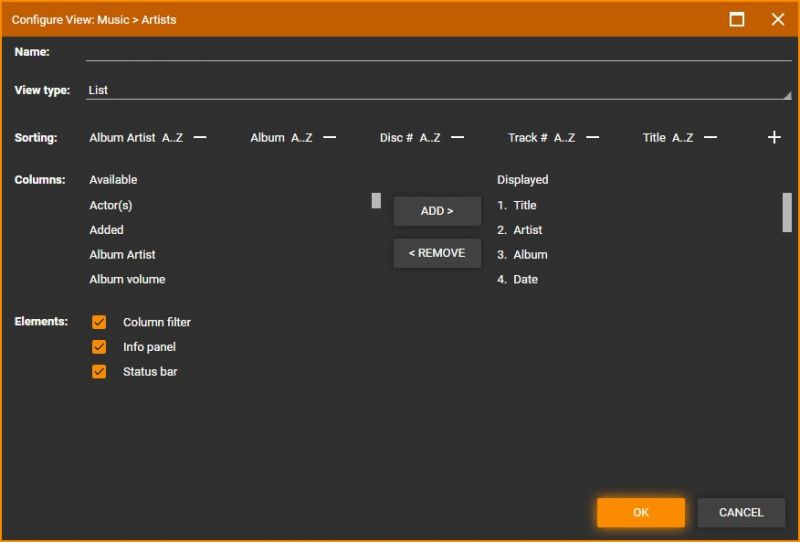Select Album Artist in Available columns
The height and width of the screenshot is (542, 800).
[x=122, y=254]
